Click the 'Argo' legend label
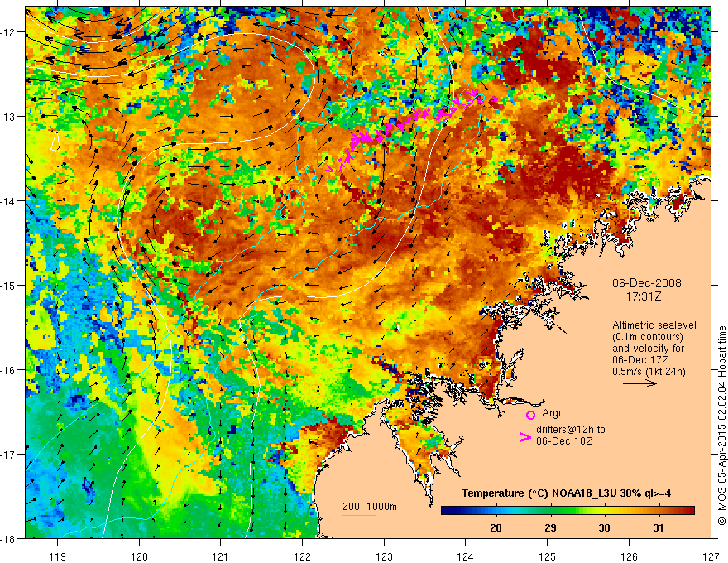 point(553,413)
